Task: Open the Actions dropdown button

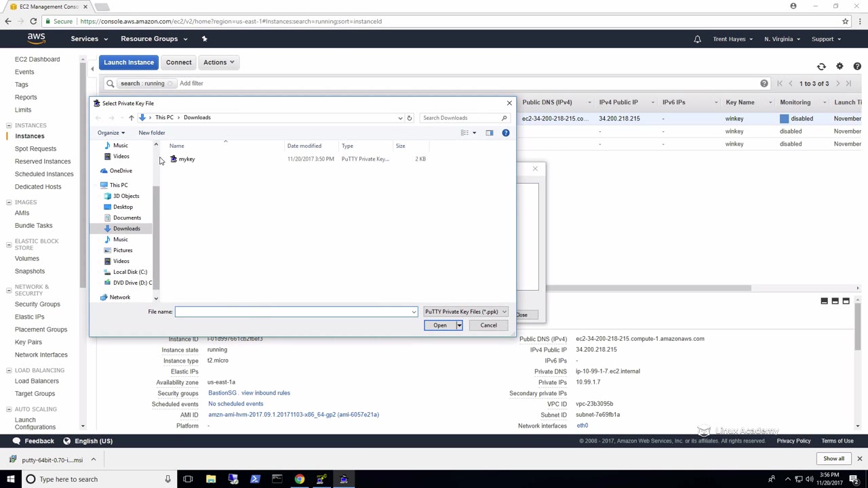Action: (218, 62)
